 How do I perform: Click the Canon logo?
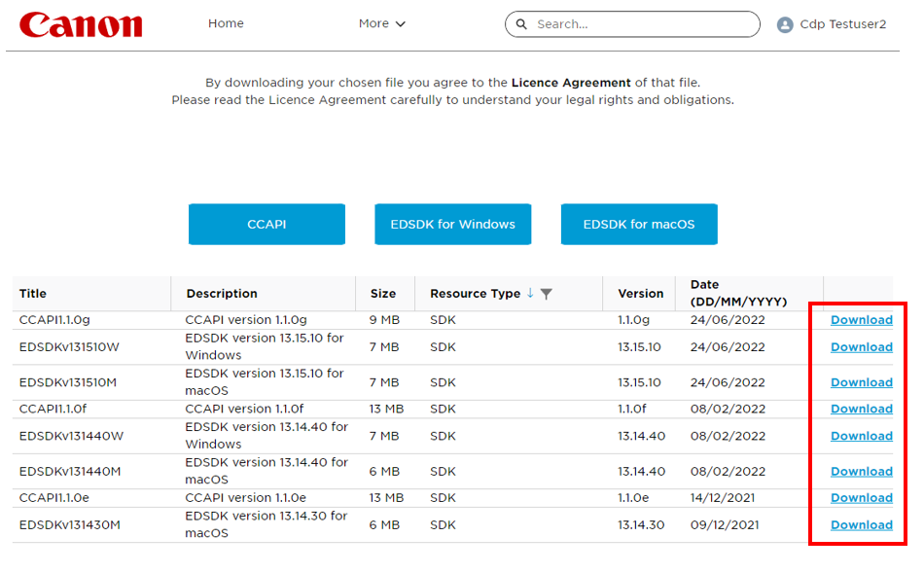[80, 24]
